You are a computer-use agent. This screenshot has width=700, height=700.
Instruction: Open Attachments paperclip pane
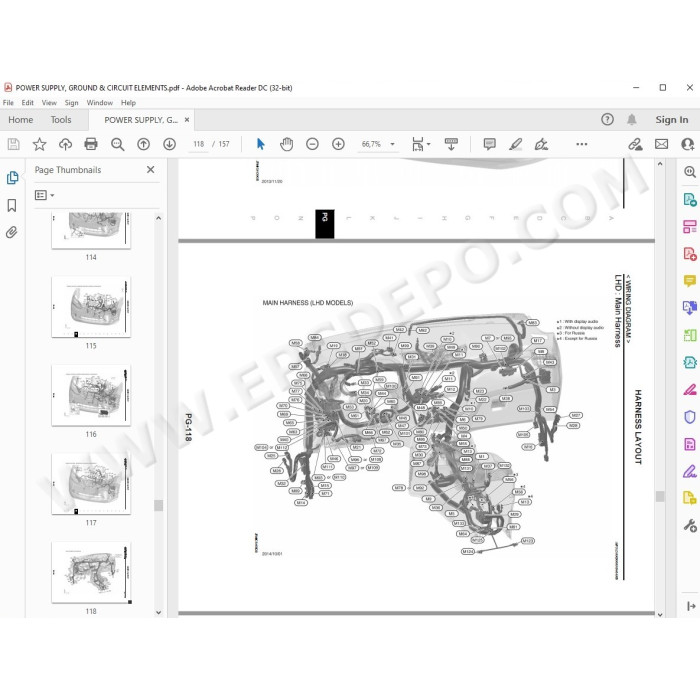(12, 232)
